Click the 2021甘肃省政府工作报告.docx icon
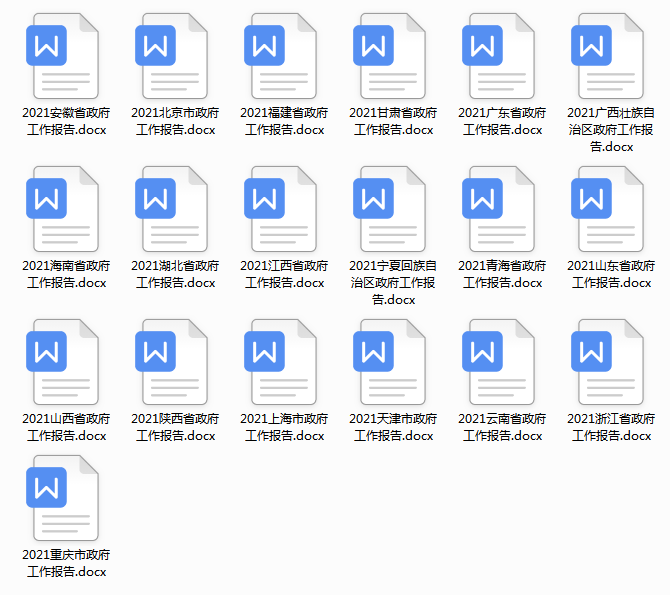Screen dimensions: 670x595 tap(392, 56)
